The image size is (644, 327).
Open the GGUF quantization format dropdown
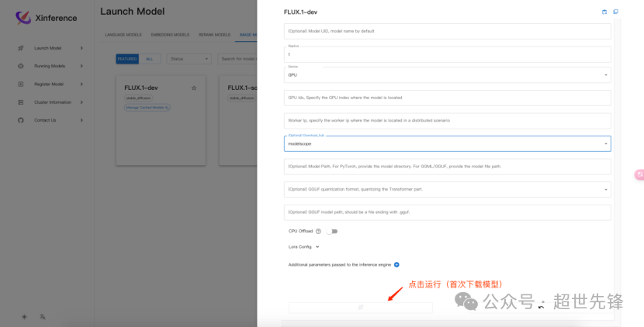point(447,190)
